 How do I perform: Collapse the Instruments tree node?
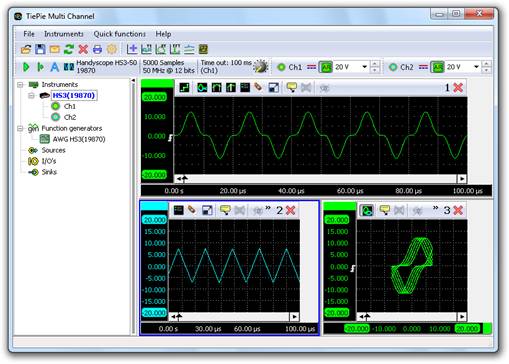pyautogui.click(x=20, y=85)
